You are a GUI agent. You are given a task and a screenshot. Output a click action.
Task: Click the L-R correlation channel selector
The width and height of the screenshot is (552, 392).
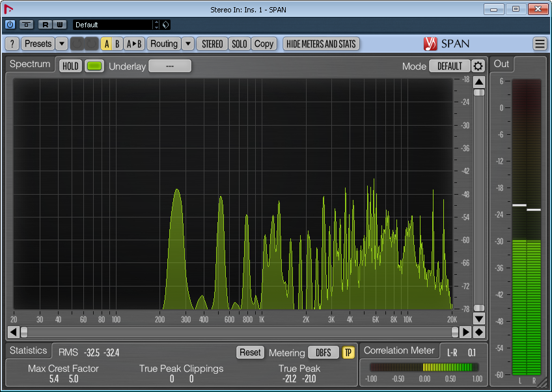pos(452,352)
